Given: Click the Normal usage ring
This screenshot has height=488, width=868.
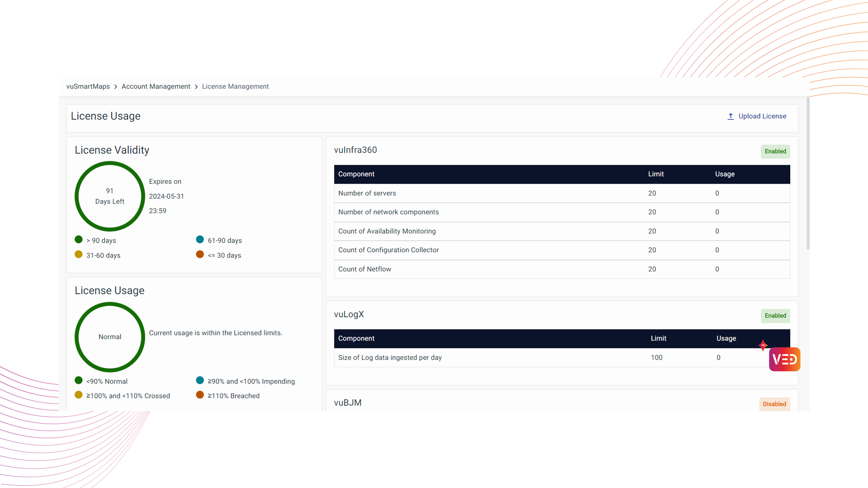Looking at the screenshot, I should pos(110,337).
